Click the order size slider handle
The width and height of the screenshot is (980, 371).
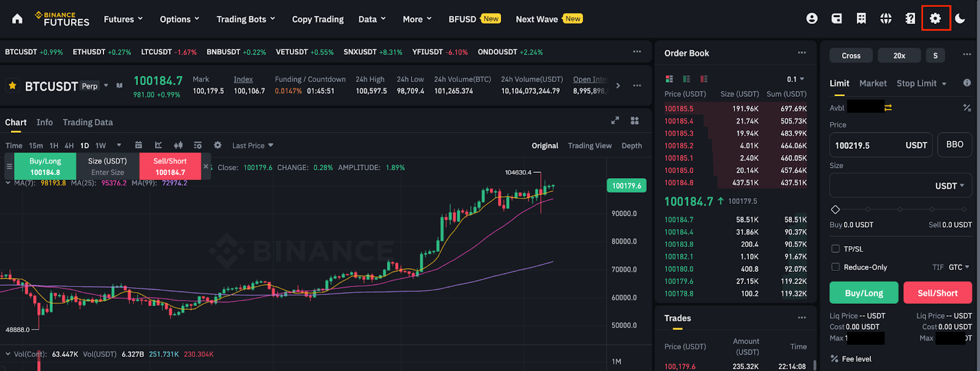835,209
